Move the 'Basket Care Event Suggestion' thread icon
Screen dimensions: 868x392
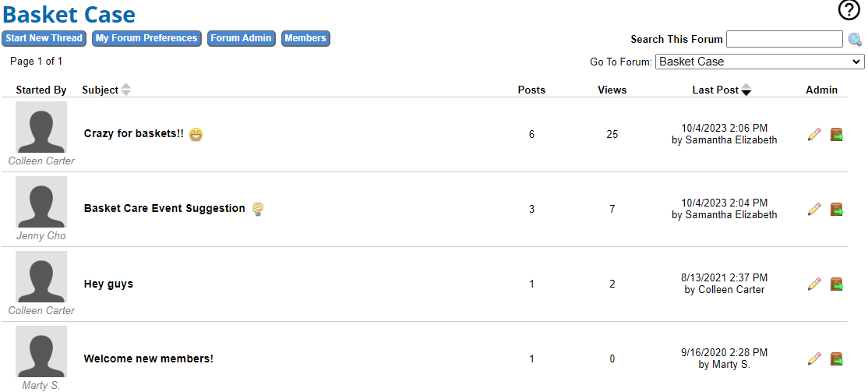(837, 210)
